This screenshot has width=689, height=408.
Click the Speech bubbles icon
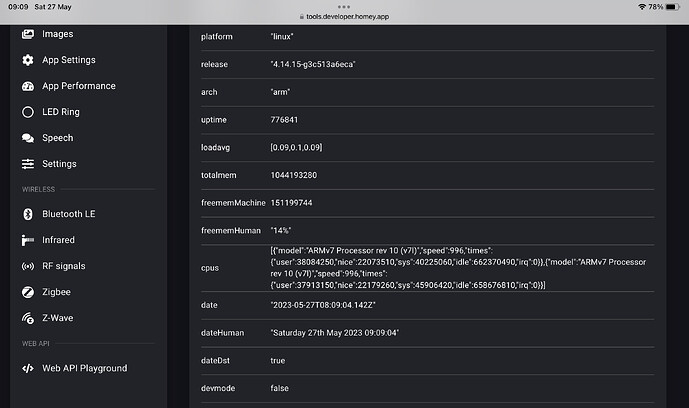click(28, 138)
